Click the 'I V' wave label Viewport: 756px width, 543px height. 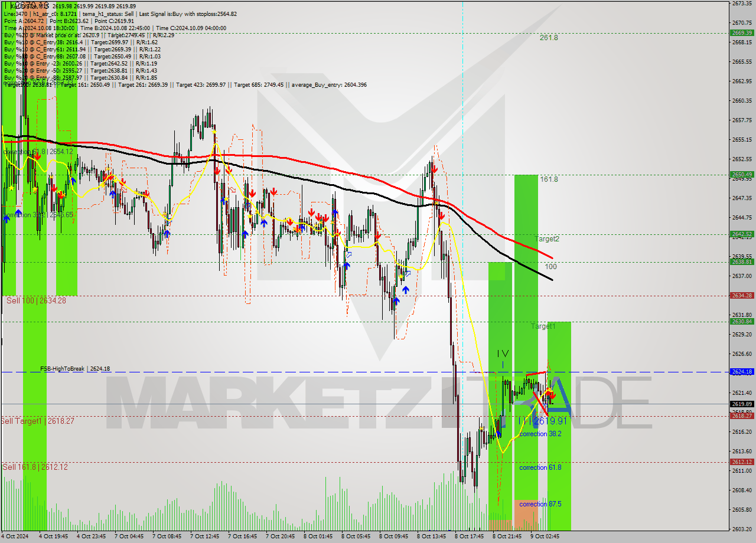coord(503,354)
